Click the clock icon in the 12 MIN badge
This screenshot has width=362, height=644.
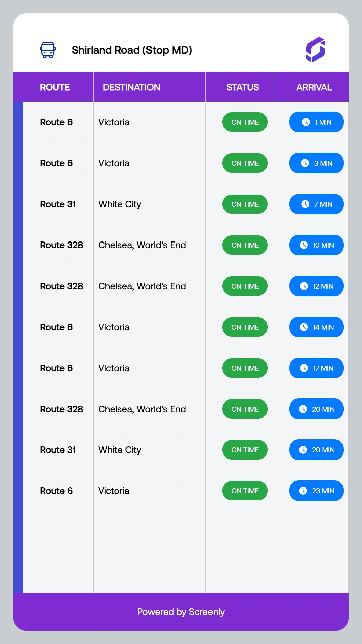(304, 286)
